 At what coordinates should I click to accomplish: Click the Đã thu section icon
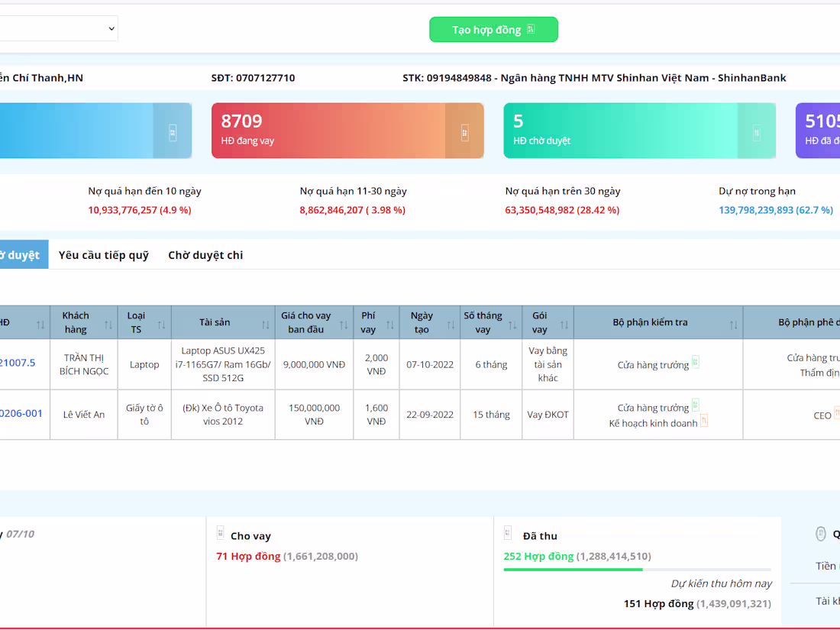point(508,533)
